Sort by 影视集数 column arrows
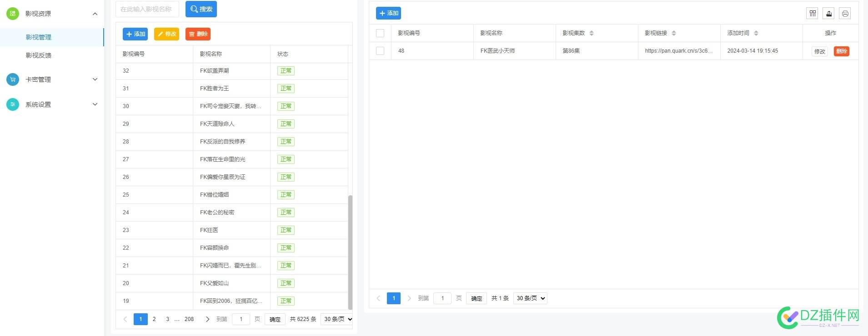The height and width of the screenshot is (336, 868). 592,33
